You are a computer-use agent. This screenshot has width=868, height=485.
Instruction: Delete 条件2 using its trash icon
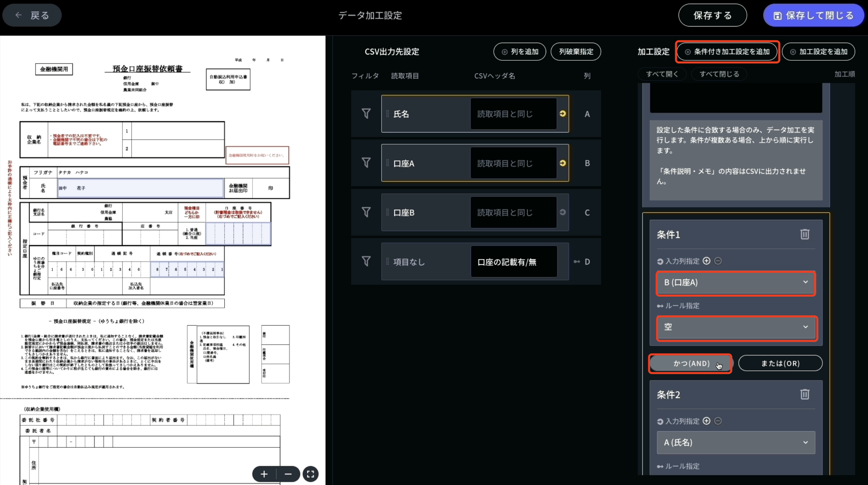click(805, 394)
